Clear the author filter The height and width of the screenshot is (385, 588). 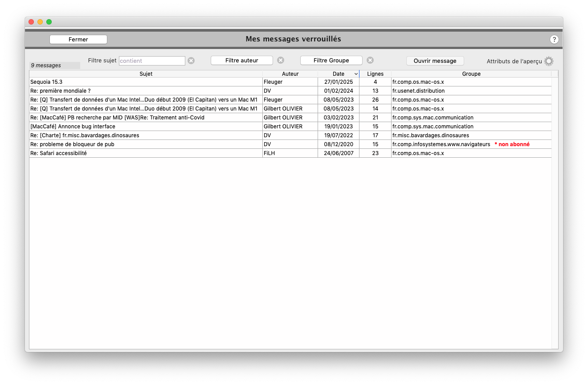click(281, 60)
